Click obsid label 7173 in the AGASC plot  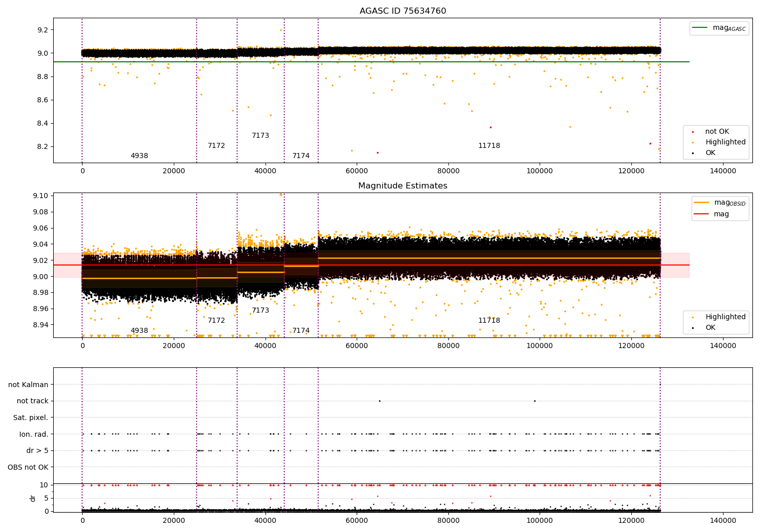tap(260, 136)
